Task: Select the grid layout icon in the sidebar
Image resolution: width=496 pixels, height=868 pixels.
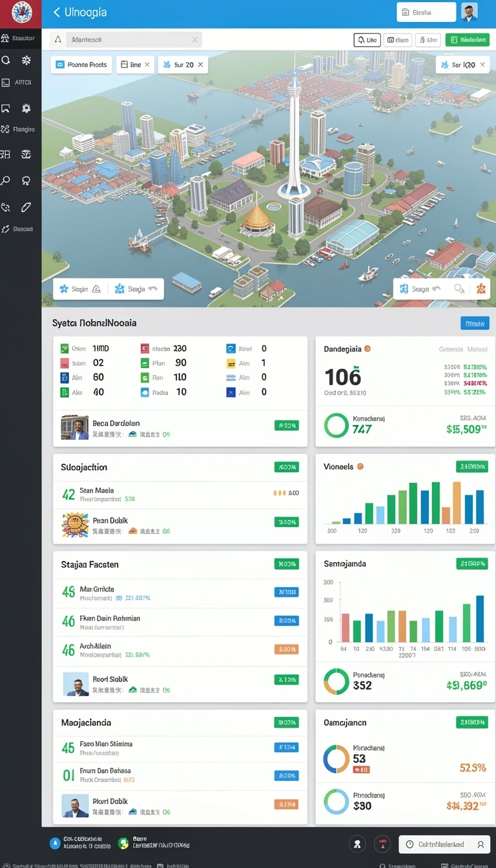Action: pyautogui.click(x=6, y=154)
